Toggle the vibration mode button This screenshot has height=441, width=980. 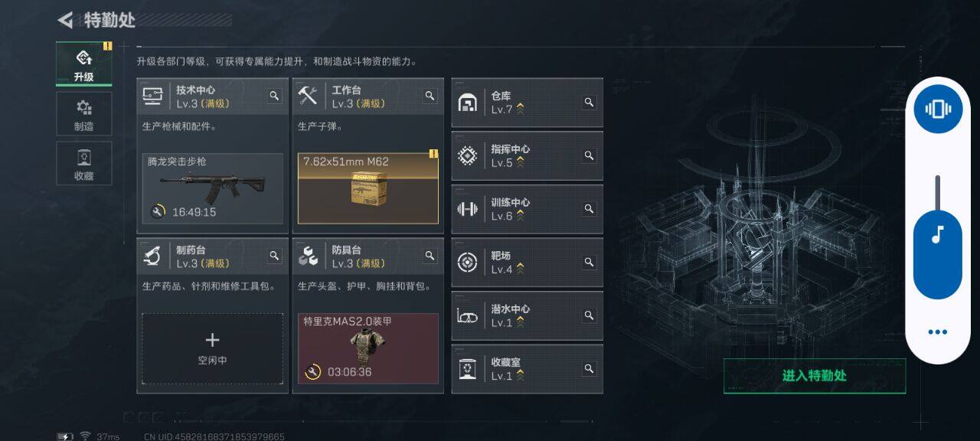tap(938, 109)
